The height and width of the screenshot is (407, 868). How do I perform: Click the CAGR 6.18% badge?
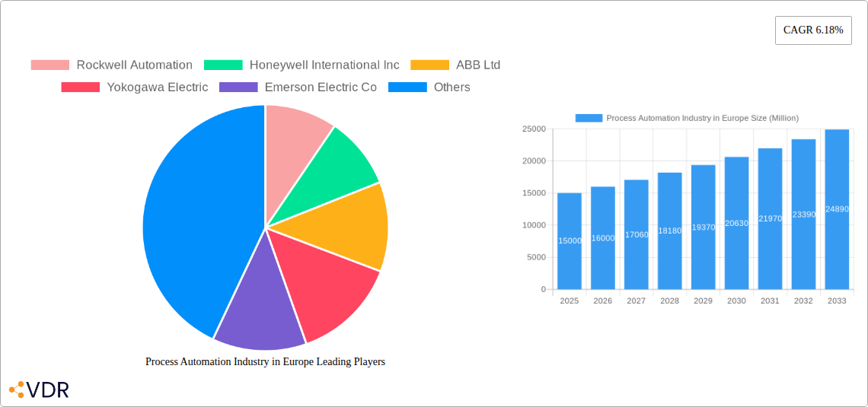(x=813, y=30)
